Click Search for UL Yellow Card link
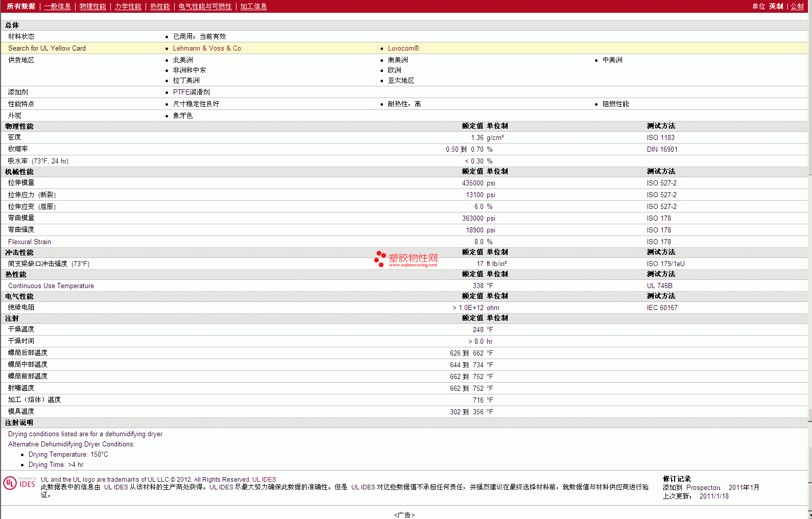 (x=47, y=48)
